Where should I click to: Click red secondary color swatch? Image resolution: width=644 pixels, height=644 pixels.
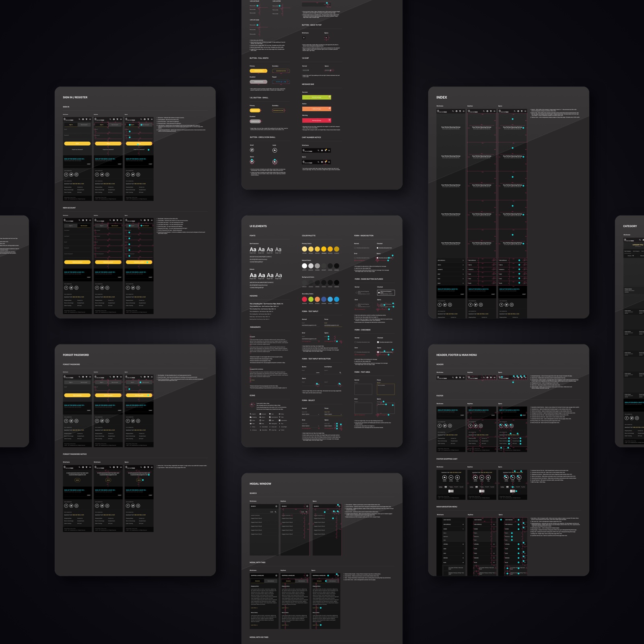point(304,299)
